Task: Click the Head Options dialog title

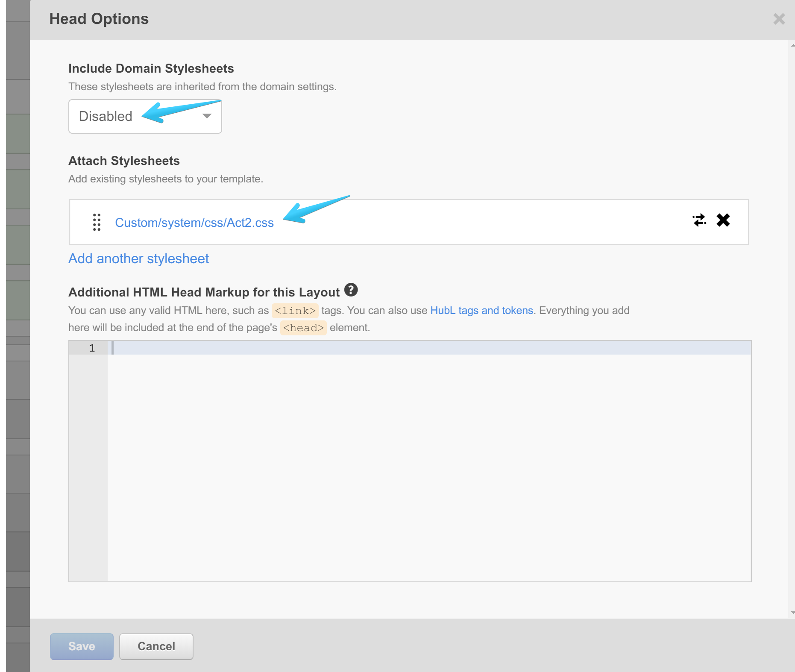Action: tap(99, 19)
